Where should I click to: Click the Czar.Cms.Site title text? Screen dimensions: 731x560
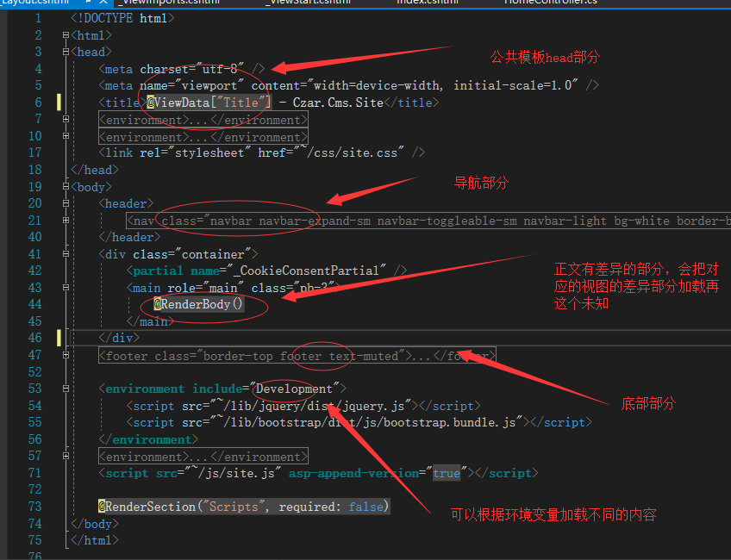[338, 103]
